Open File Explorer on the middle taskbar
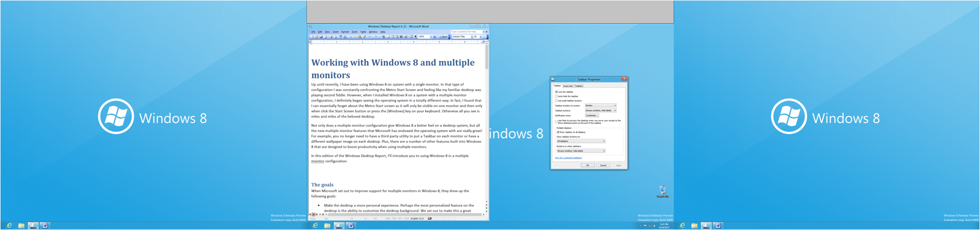This screenshot has width=980, height=230. click(x=327, y=226)
